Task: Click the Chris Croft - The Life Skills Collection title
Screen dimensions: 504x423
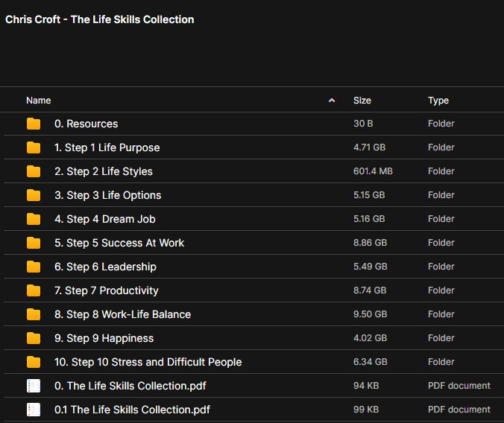Action: [100, 19]
